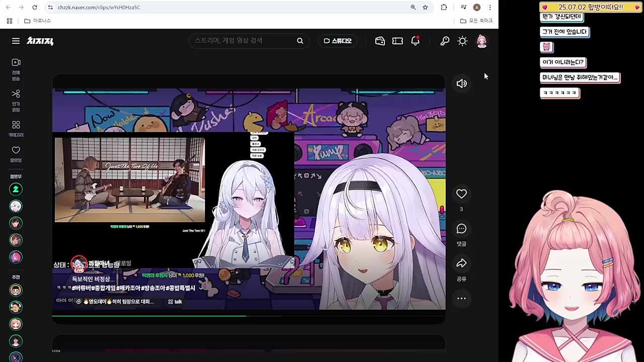Open the green Z followed channel

tap(16, 189)
